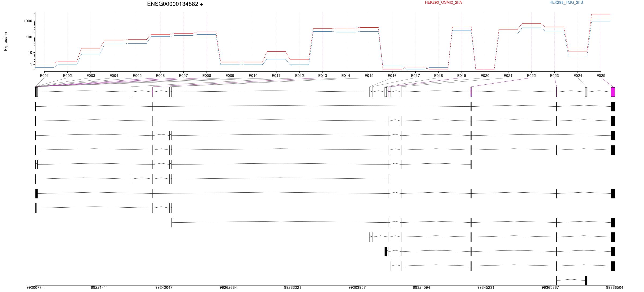The width and height of the screenshot is (644, 292).
Task: Click exon label E024
Action: click(x=578, y=76)
